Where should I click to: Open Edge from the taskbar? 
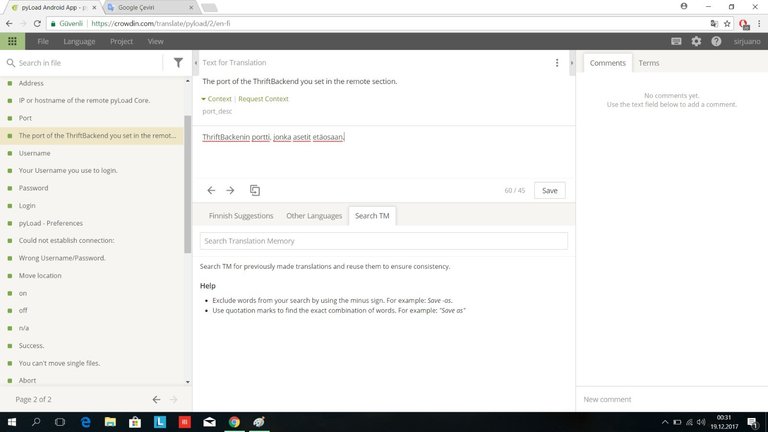86,422
